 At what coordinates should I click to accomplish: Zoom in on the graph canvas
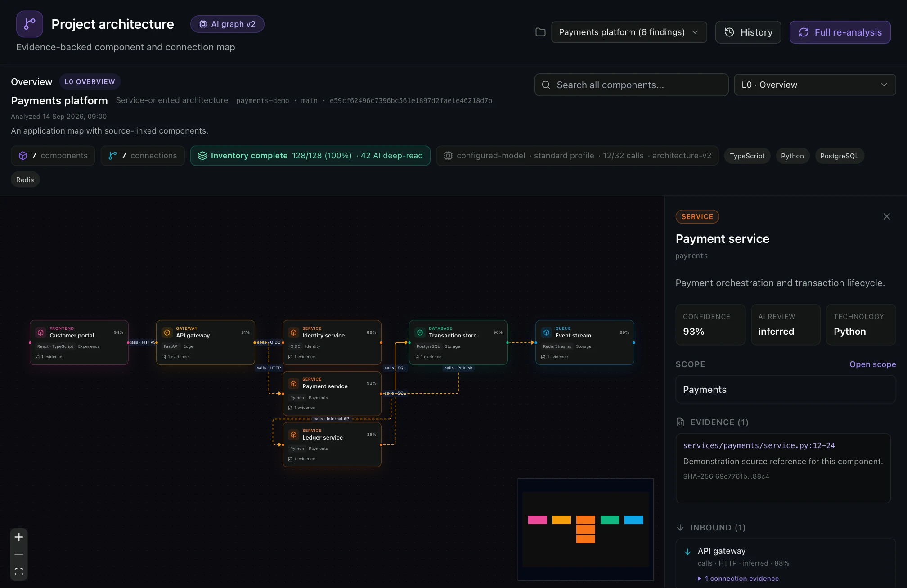tap(19, 537)
